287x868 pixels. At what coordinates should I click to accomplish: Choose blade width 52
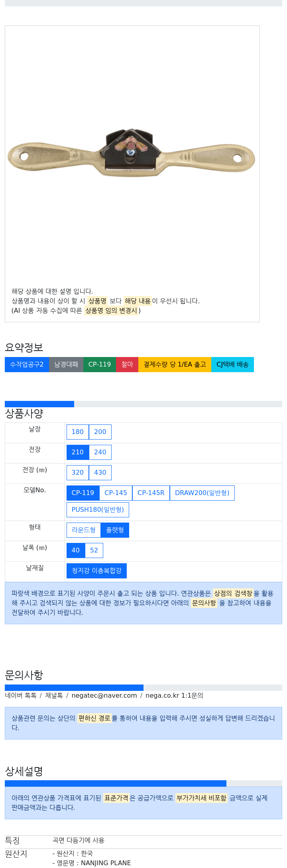94,550
